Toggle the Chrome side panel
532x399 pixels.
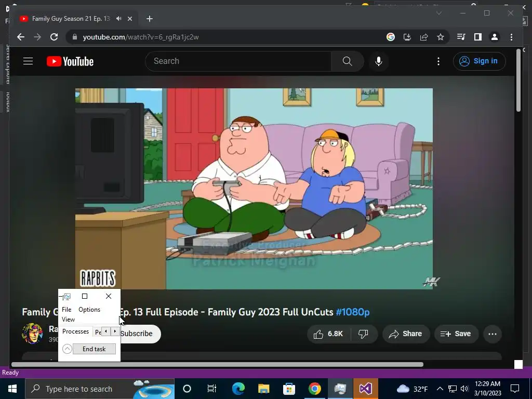click(x=478, y=37)
